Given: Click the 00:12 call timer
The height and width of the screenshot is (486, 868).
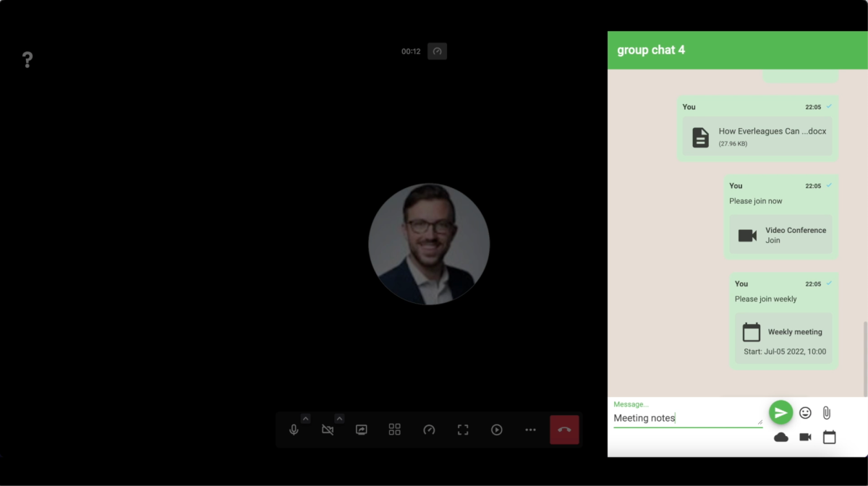Looking at the screenshot, I should [x=411, y=51].
